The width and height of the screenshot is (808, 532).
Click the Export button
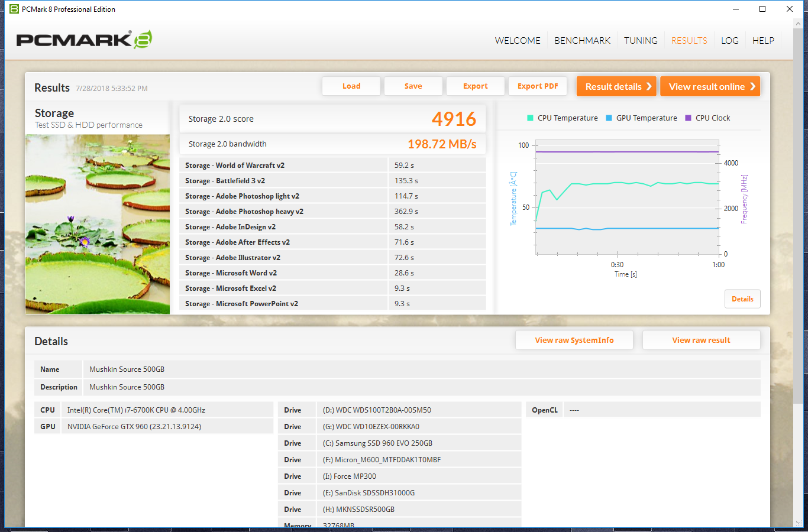[476, 86]
